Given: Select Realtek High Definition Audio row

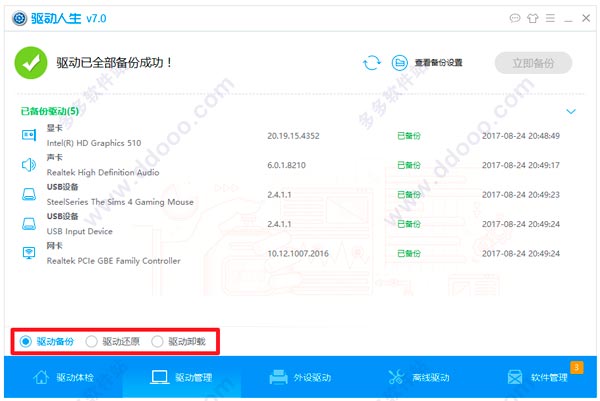Looking at the screenshot, I should click(291, 165).
